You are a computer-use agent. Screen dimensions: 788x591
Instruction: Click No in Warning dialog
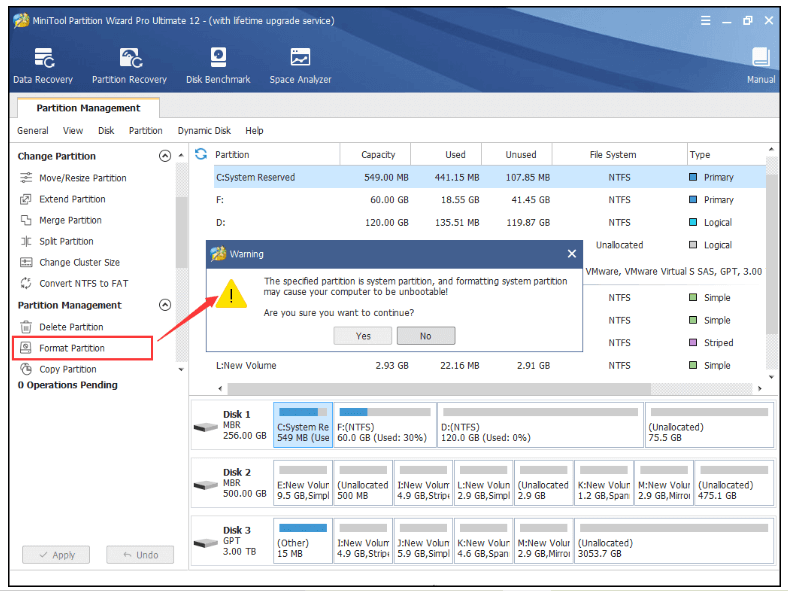pos(426,336)
